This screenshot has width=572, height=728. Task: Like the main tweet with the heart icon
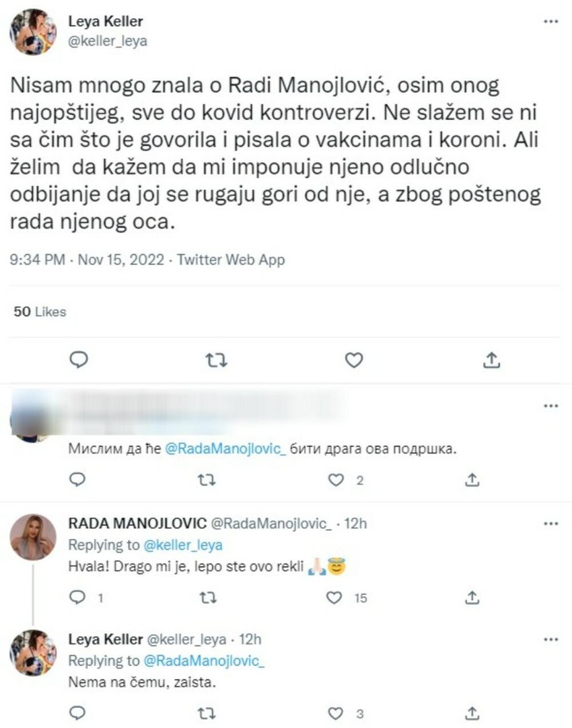click(353, 360)
